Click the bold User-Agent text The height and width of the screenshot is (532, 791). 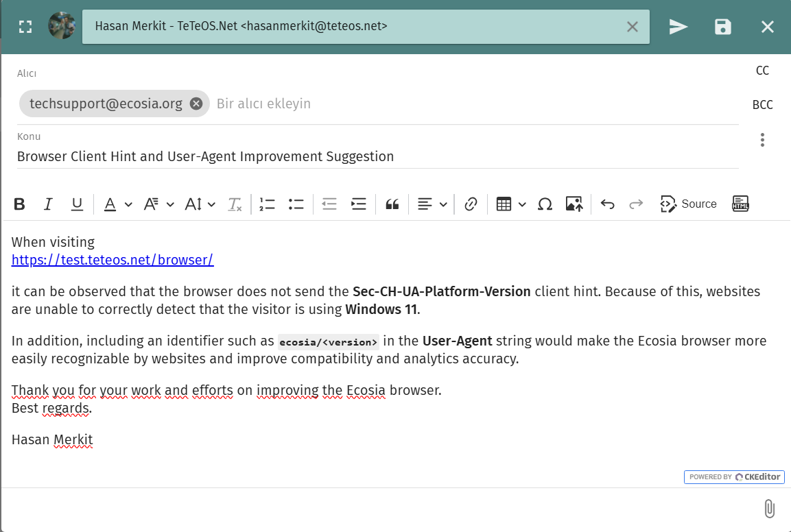[x=457, y=341]
